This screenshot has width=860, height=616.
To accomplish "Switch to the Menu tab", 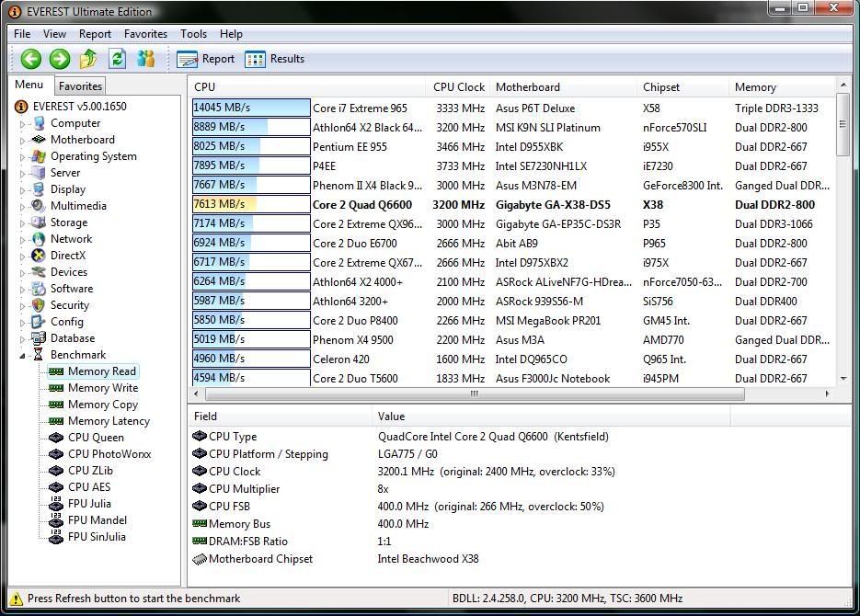I will [x=29, y=85].
